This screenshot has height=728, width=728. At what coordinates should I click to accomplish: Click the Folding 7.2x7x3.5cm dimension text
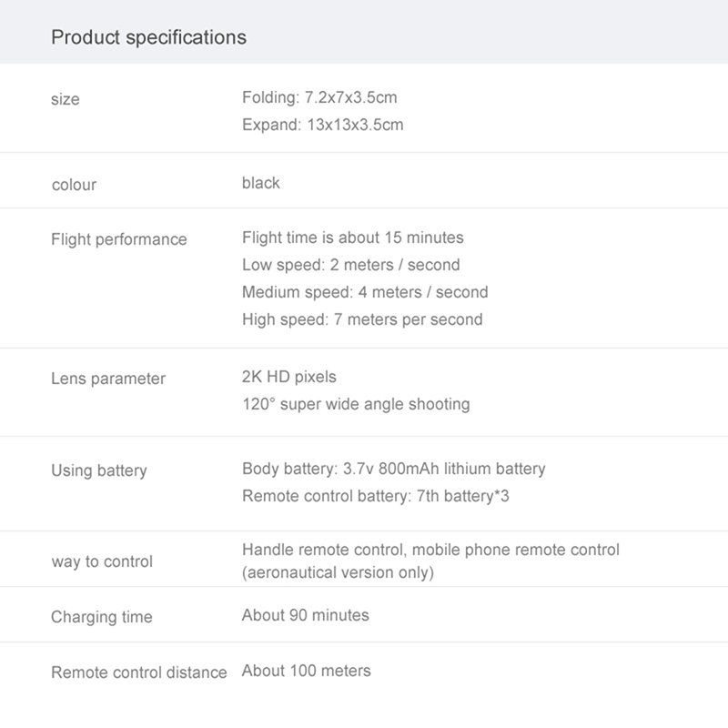pyautogui.click(x=319, y=97)
